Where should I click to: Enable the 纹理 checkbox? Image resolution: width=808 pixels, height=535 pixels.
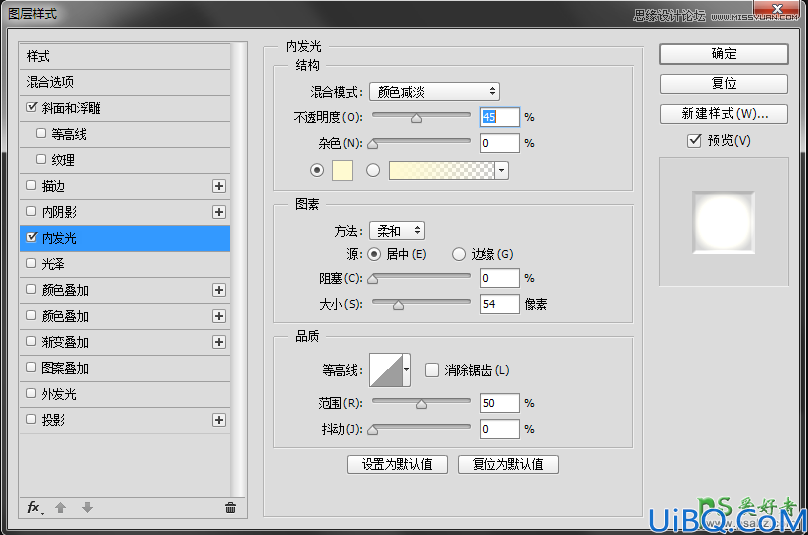[41, 159]
